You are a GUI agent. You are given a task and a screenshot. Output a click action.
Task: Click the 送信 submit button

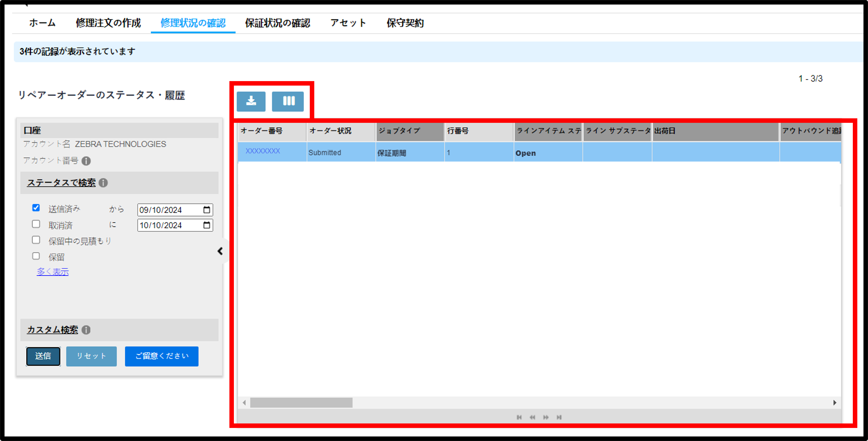pyautogui.click(x=43, y=356)
